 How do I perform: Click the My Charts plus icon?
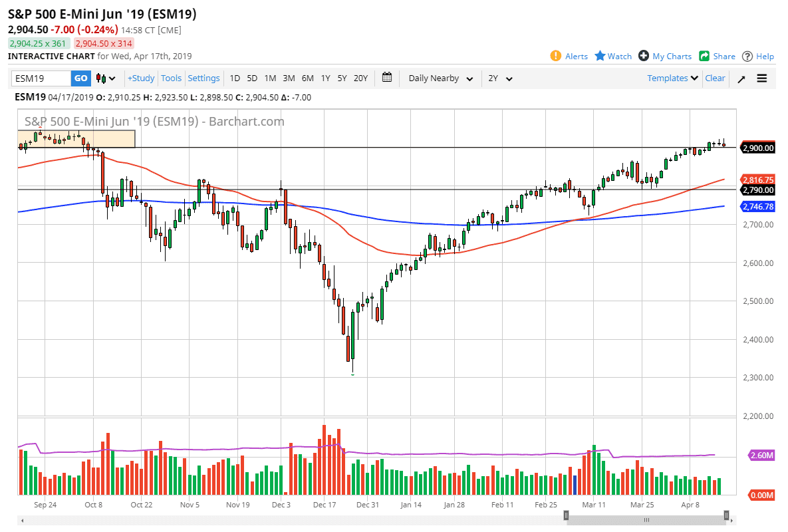pos(642,57)
